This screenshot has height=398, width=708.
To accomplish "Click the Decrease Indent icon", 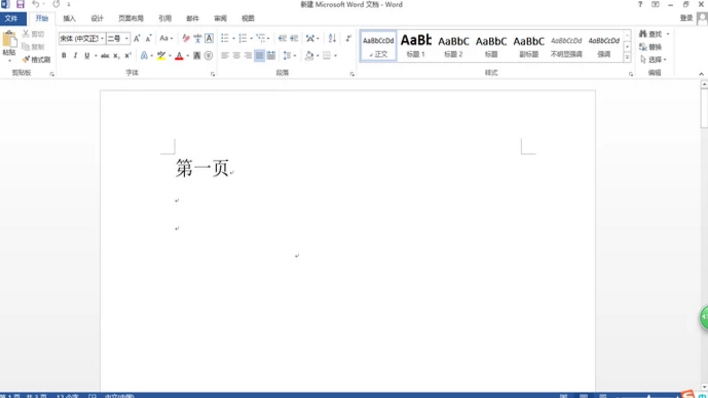I will coord(282,38).
